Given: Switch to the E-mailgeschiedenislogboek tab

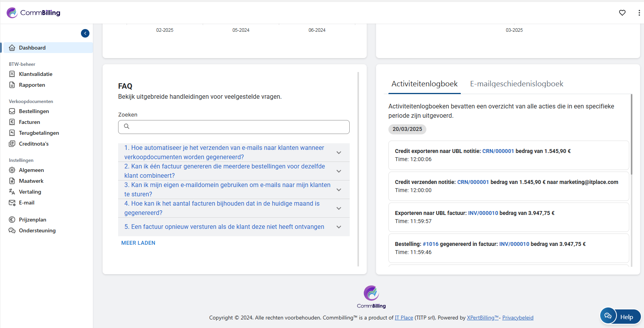Looking at the screenshot, I should (x=516, y=84).
